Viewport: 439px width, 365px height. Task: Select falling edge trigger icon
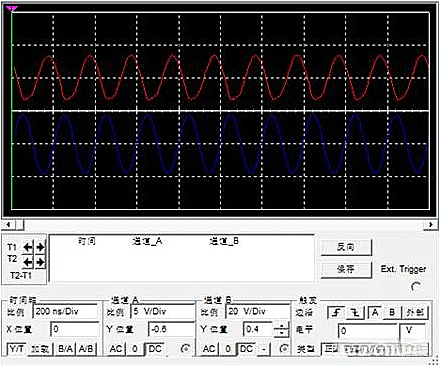pos(356,312)
